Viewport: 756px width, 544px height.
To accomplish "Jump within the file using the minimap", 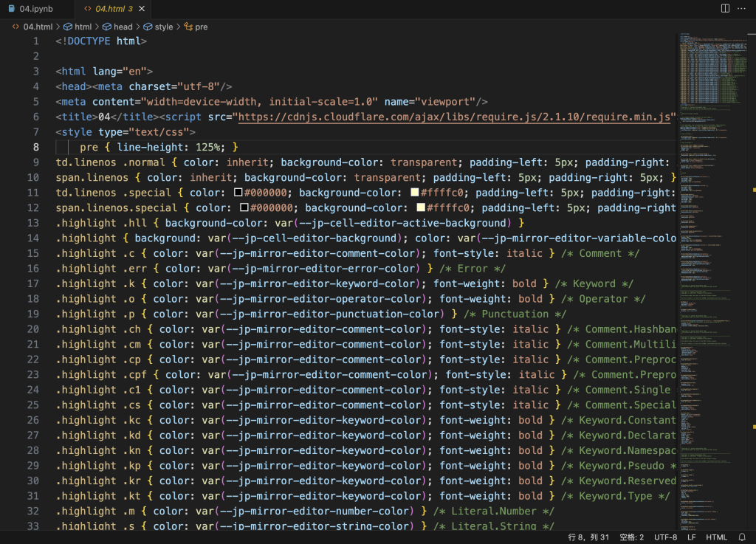I will tap(713, 281).
